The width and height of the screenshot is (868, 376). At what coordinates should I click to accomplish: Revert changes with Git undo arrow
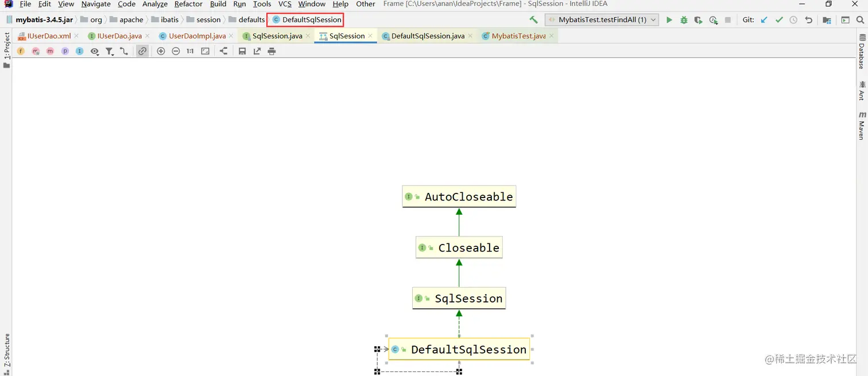pyautogui.click(x=808, y=20)
